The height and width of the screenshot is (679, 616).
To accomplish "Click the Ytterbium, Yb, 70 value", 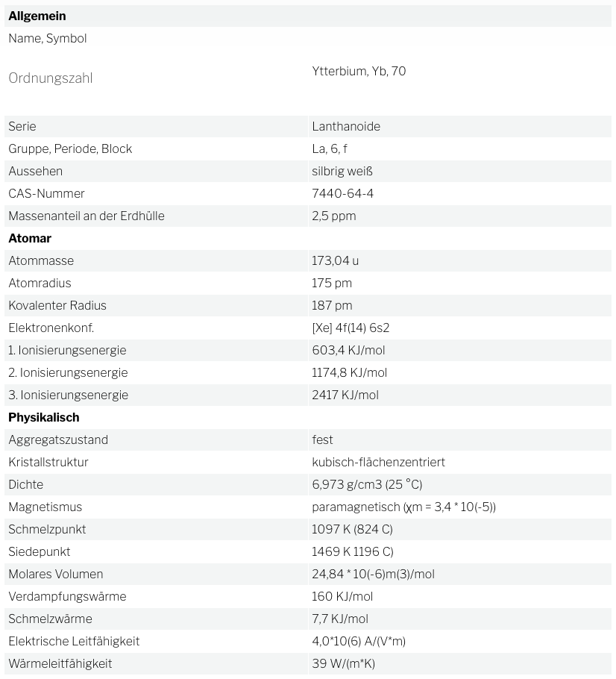I will pyautogui.click(x=359, y=72).
